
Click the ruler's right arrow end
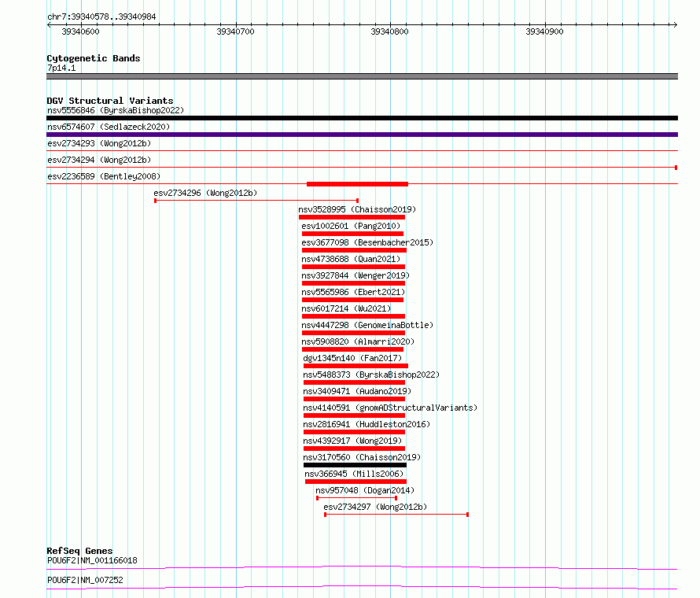(675, 24)
